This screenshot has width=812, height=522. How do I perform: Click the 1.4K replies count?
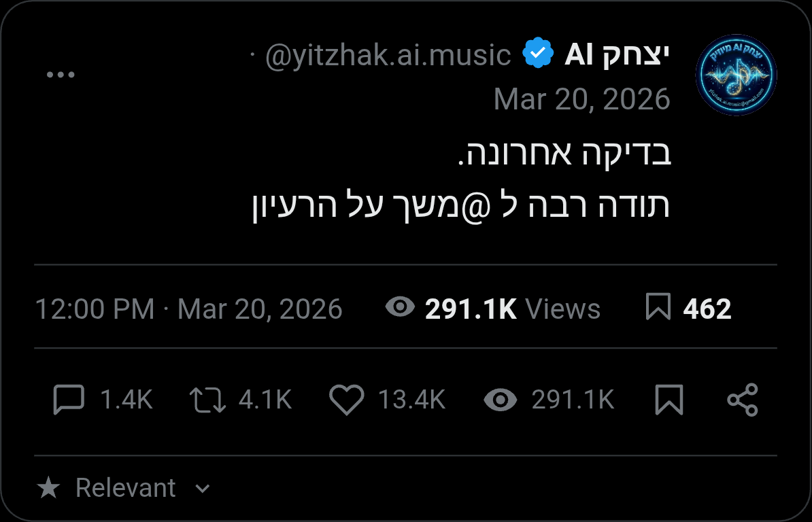click(126, 400)
